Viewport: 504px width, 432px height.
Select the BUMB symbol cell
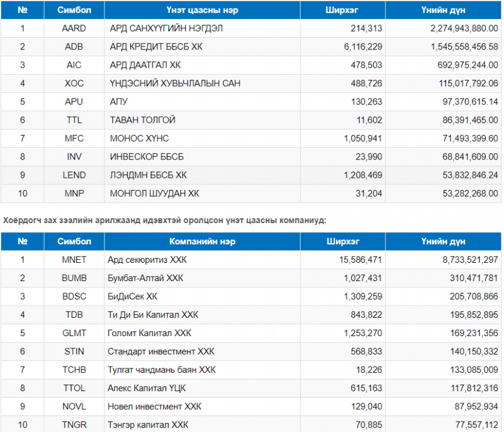pyautogui.click(x=74, y=277)
